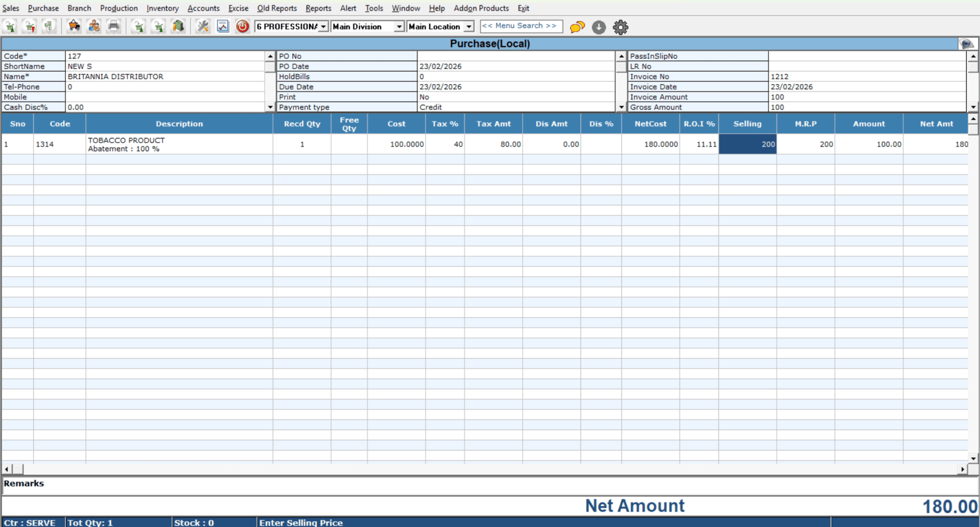
Task: Click the green package box icon
Action: point(178,26)
